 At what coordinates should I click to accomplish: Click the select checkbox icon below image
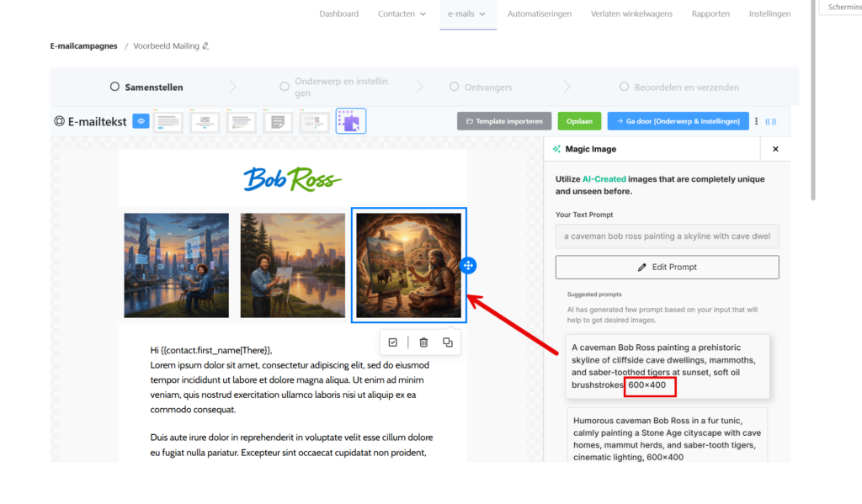click(x=392, y=342)
